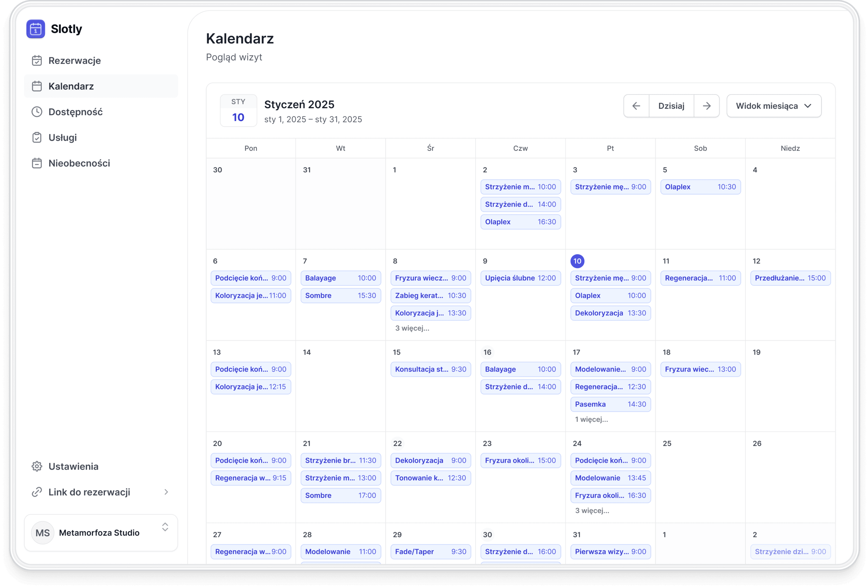Click the Slotly calendar logo icon

[35, 29]
